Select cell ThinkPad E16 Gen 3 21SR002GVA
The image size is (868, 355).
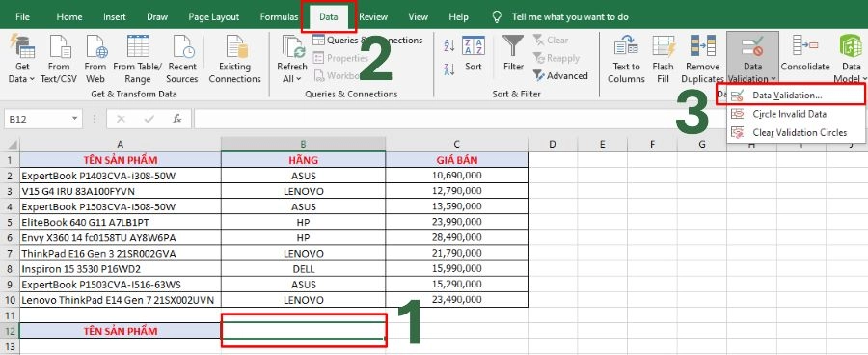[121, 253]
